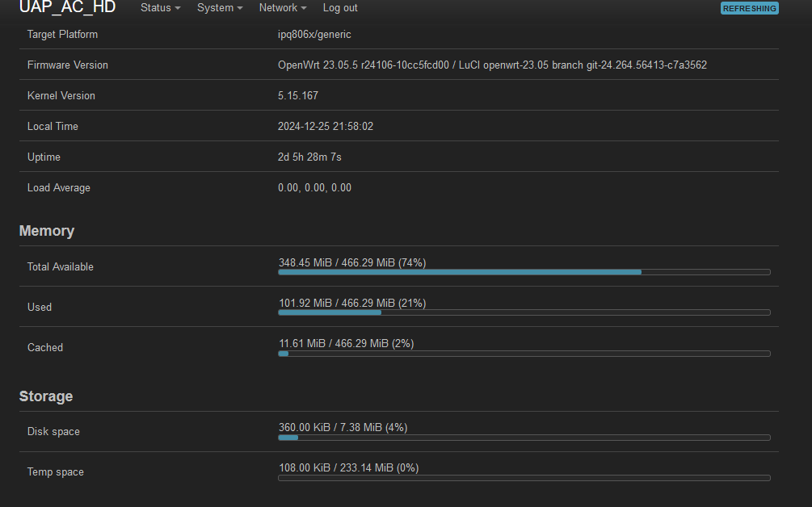Click the Target Platform ipq806x/generic value
This screenshot has width=812, height=507.
[314, 35]
